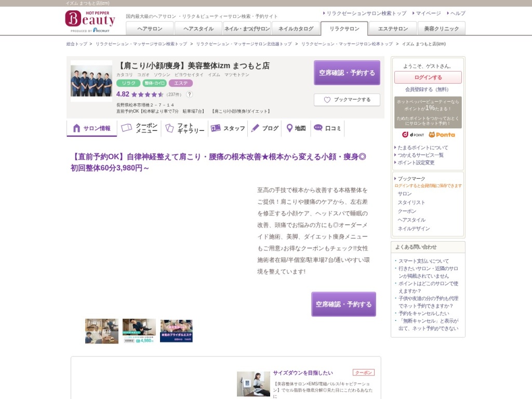Image resolution: width=532 pixels, height=399 pixels.
Task: Open the クーポンメニュー tab
Action: point(139,128)
